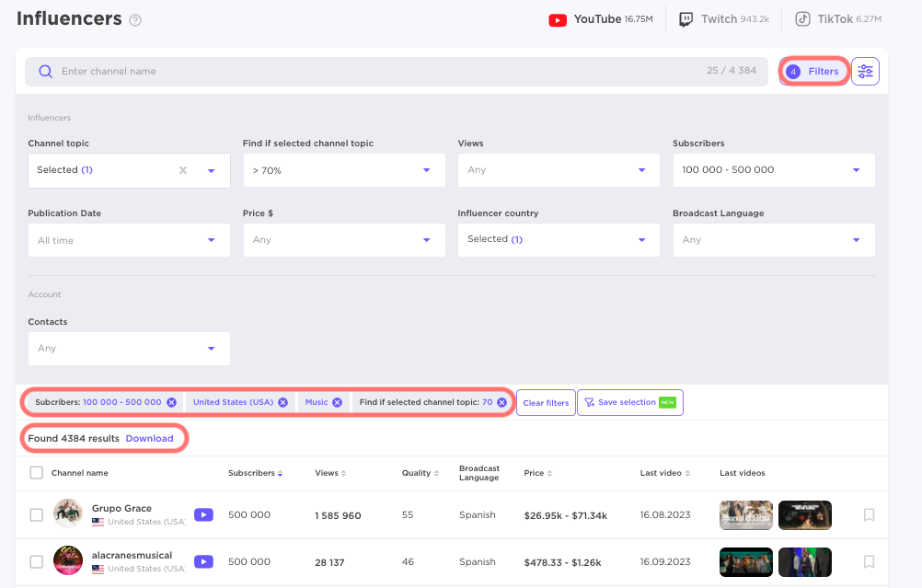Screen dimensions: 922x588
Task: Select the alacranesmusical row checkbox
Action: [36, 561]
